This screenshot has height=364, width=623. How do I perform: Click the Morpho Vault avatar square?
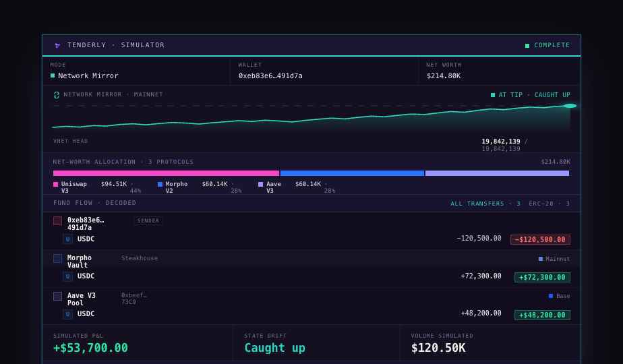pyautogui.click(x=57, y=259)
